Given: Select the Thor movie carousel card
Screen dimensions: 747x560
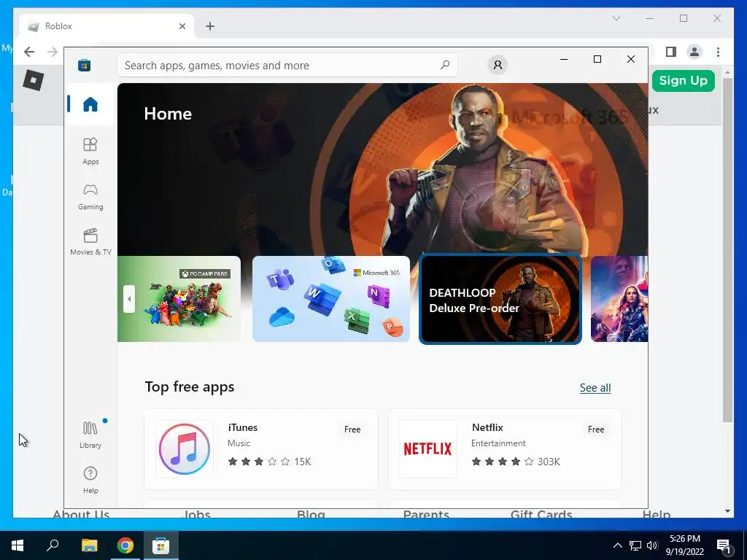Looking at the screenshot, I should 619,298.
